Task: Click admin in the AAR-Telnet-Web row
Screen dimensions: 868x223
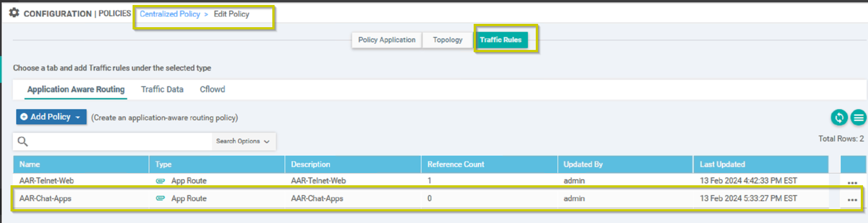Action: click(x=574, y=181)
